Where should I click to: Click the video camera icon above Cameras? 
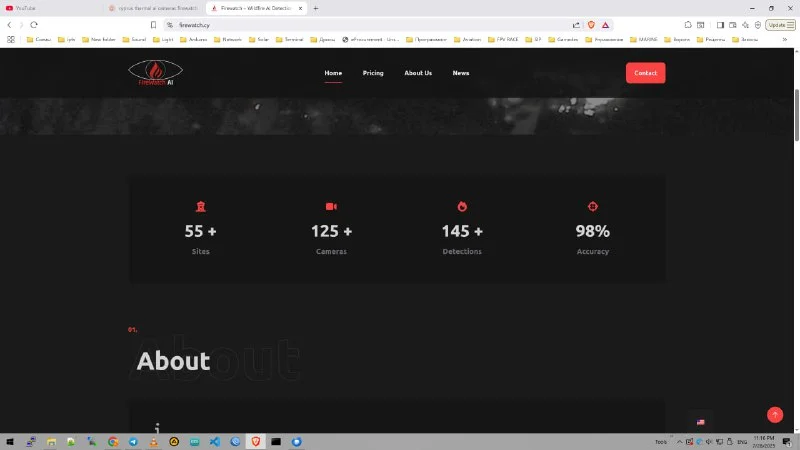coord(331,206)
